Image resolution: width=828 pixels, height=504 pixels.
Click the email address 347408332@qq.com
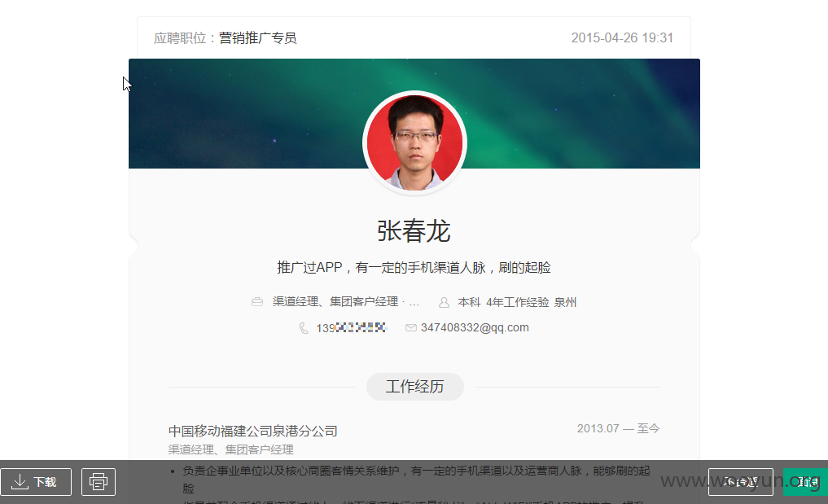475,327
